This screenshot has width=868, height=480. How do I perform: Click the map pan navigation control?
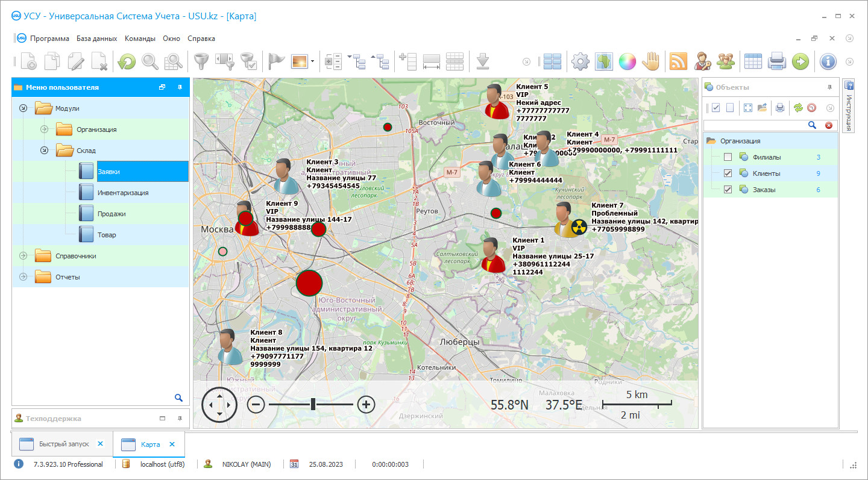click(219, 404)
